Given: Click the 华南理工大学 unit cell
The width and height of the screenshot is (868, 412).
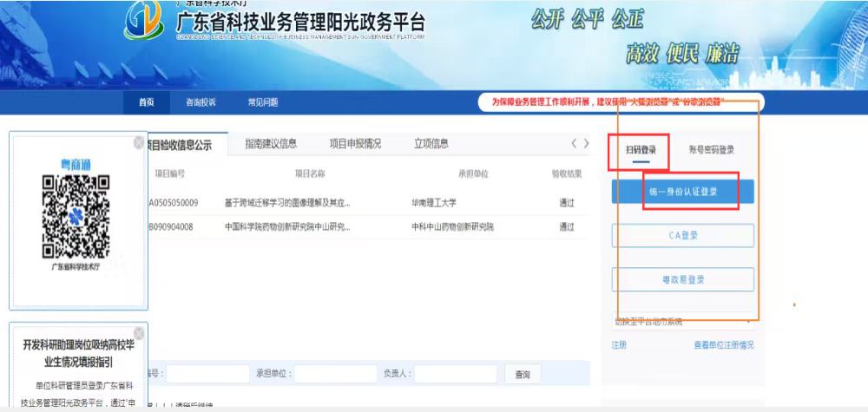Looking at the screenshot, I should (x=434, y=203).
